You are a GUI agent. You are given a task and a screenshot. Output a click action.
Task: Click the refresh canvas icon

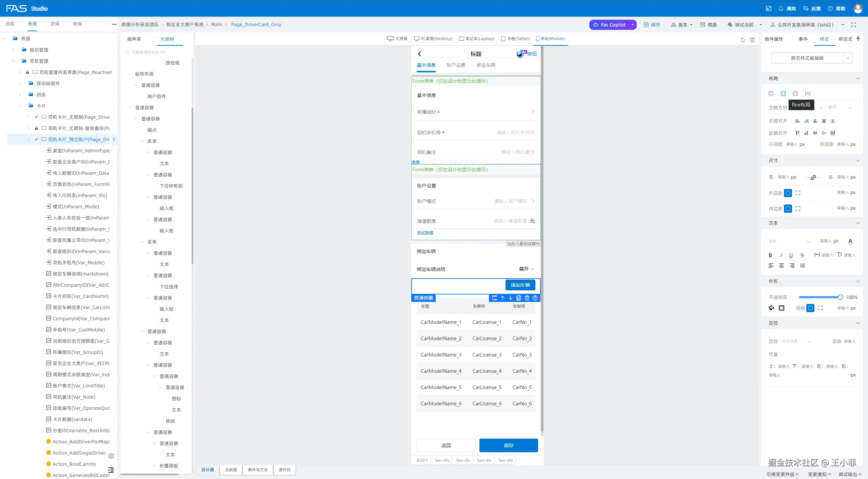[x=743, y=40]
